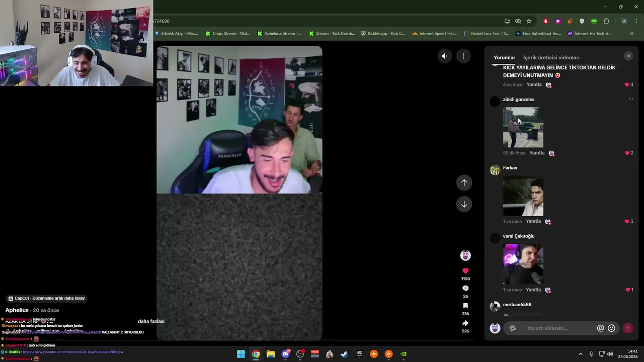This screenshot has height=362, width=644.
Task: Open Chrome profile avatar A
Action: coord(624,21)
